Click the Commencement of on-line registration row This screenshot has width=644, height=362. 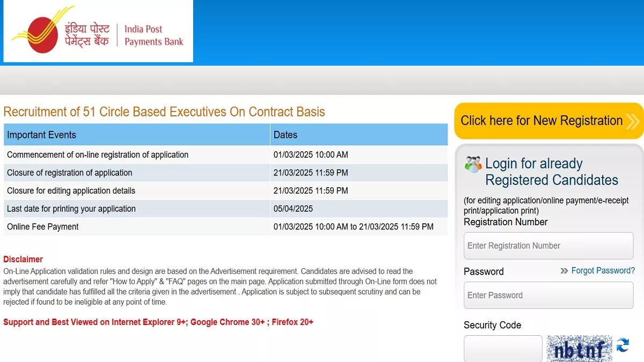[x=225, y=154]
